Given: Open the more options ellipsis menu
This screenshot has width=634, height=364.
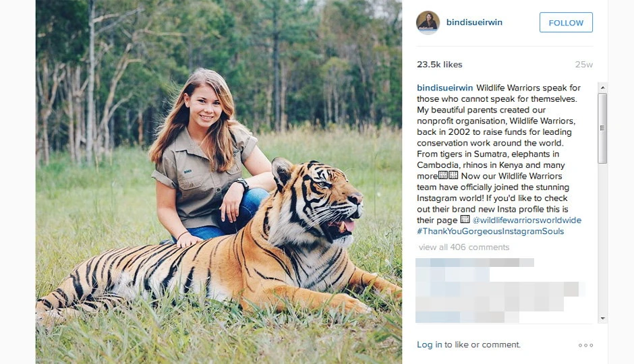Looking at the screenshot, I should (x=585, y=345).
